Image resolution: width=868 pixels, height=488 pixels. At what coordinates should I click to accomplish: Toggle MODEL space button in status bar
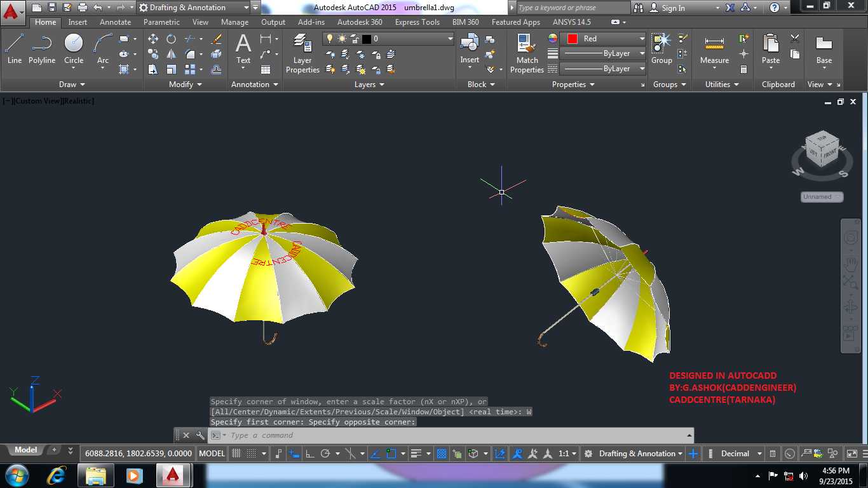(212, 454)
